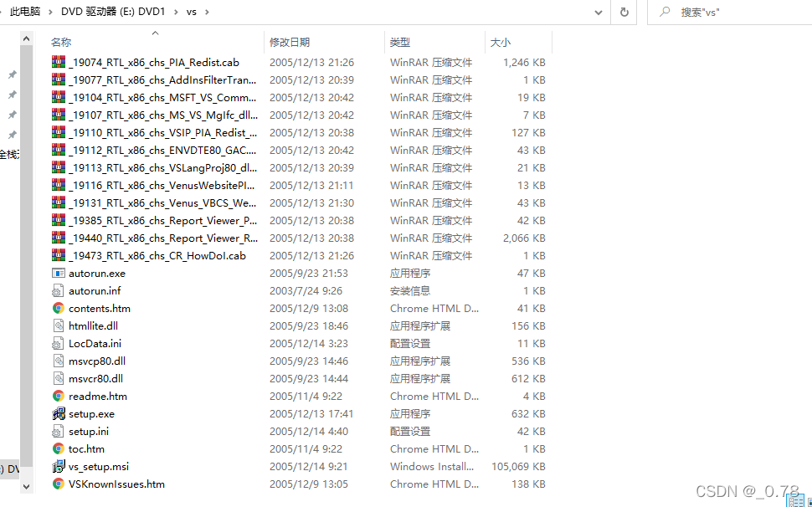This screenshot has height=507, width=812.
Task: Click the Chrome icon of readme.htm
Action: click(x=59, y=397)
